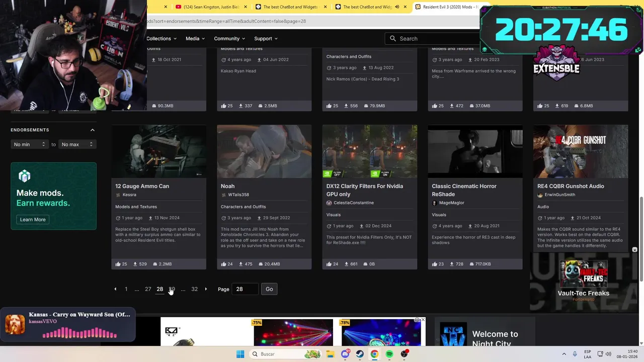Screen dimensions: 644x362
Task: Open the Windows Start menu
Action: pyautogui.click(x=240, y=354)
